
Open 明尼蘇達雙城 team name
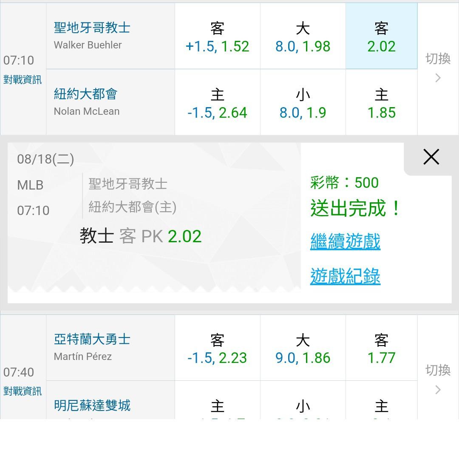pos(92,405)
